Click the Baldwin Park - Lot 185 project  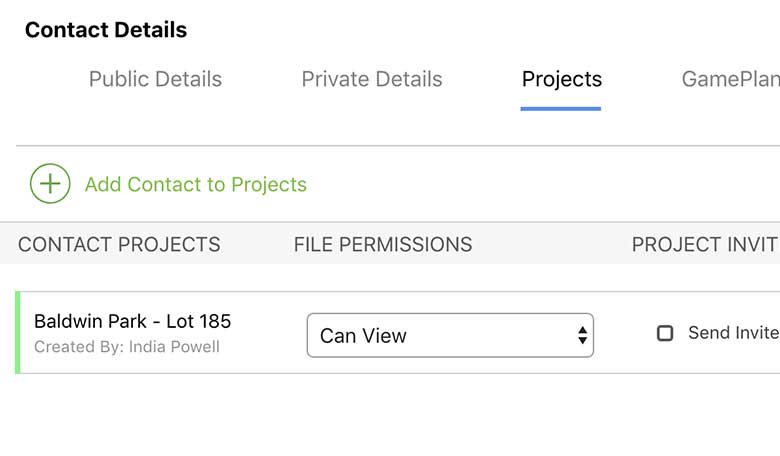pos(132,321)
